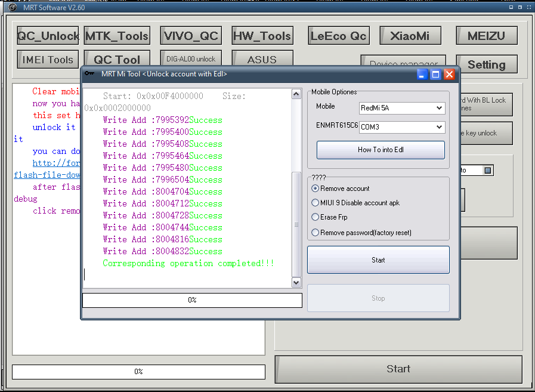
Task: Open the http://for link in main log
Action: click(x=56, y=163)
